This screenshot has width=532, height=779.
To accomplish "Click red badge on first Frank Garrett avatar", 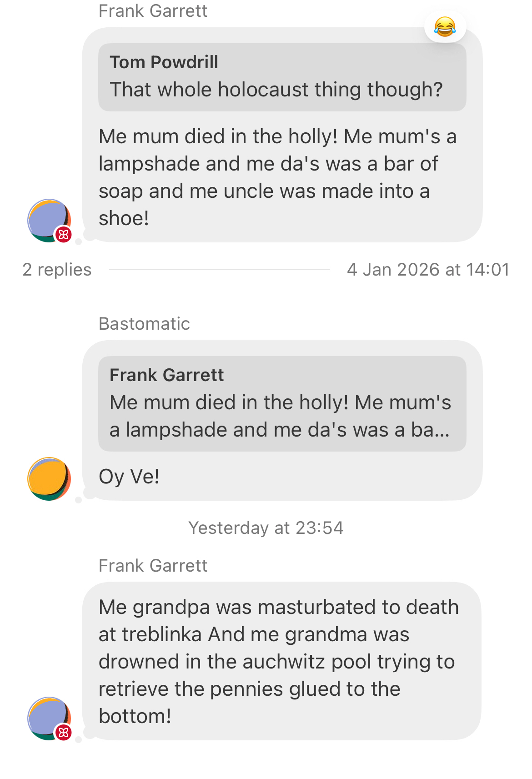I will (x=63, y=235).
